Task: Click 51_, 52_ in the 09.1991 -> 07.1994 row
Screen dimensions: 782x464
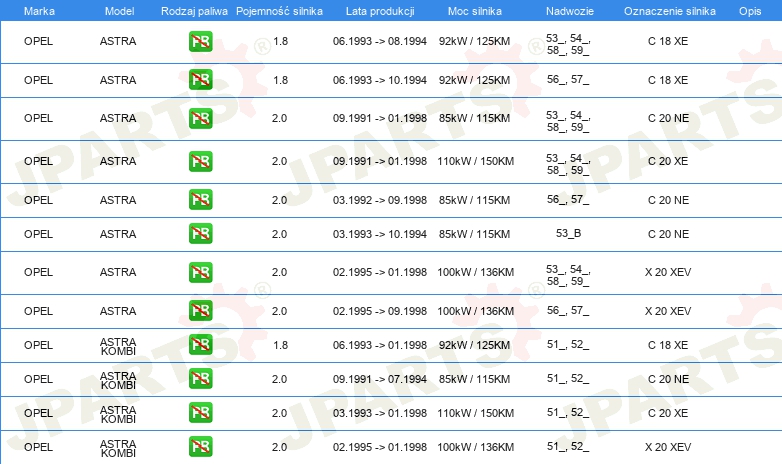Action: (568, 379)
